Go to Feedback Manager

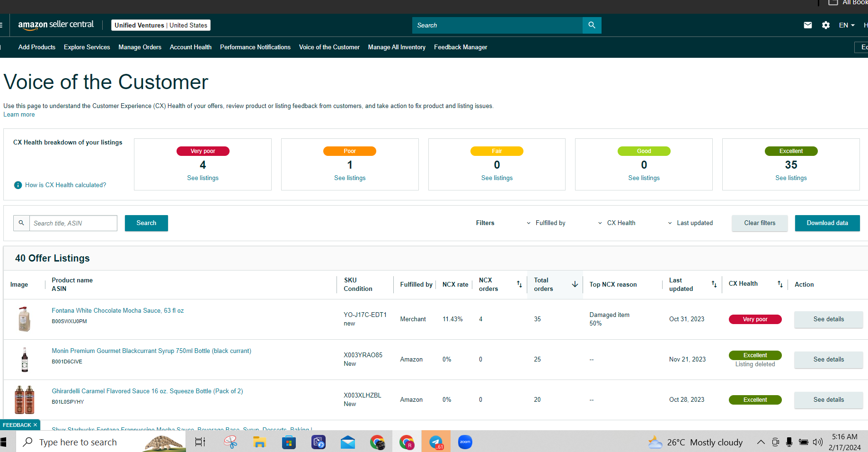(x=461, y=47)
